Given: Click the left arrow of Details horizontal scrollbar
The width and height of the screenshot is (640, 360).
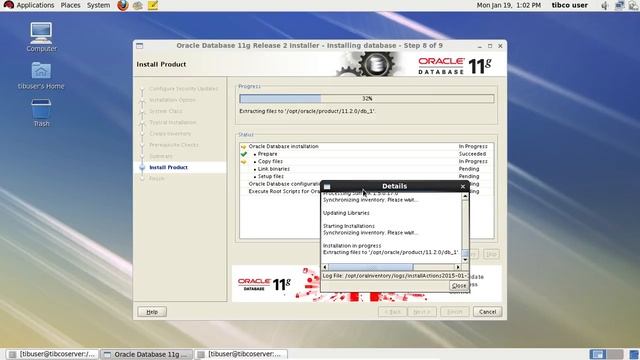Looking at the screenshot, I should [x=325, y=267].
